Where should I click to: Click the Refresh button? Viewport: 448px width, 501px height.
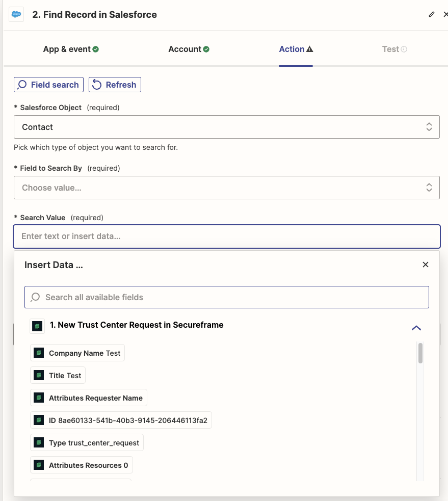[x=115, y=85]
